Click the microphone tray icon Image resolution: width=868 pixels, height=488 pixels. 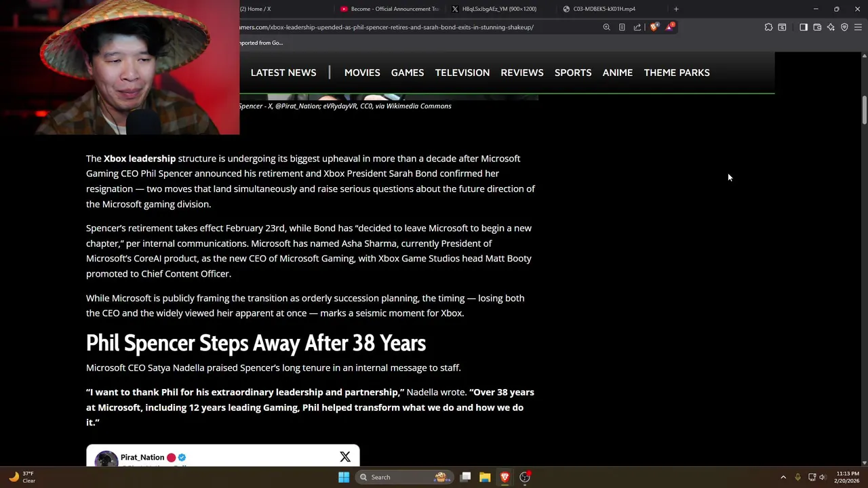pos(797,477)
